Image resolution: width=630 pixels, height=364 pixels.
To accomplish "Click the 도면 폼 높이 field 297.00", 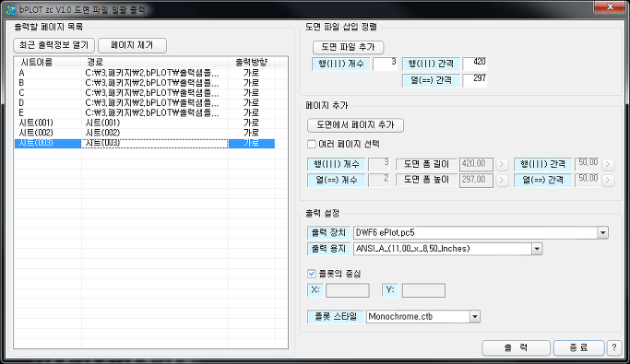I will click(476, 181).
